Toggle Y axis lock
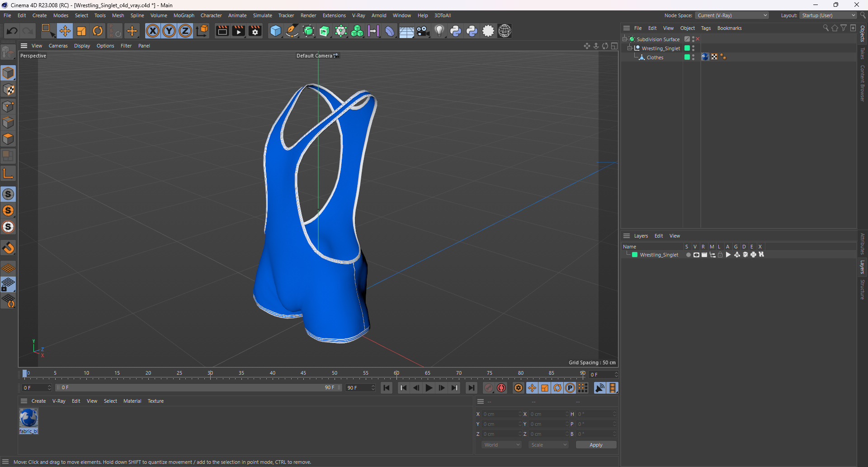The width and height of the screenshot is (868, 467). tap(169, 31)
